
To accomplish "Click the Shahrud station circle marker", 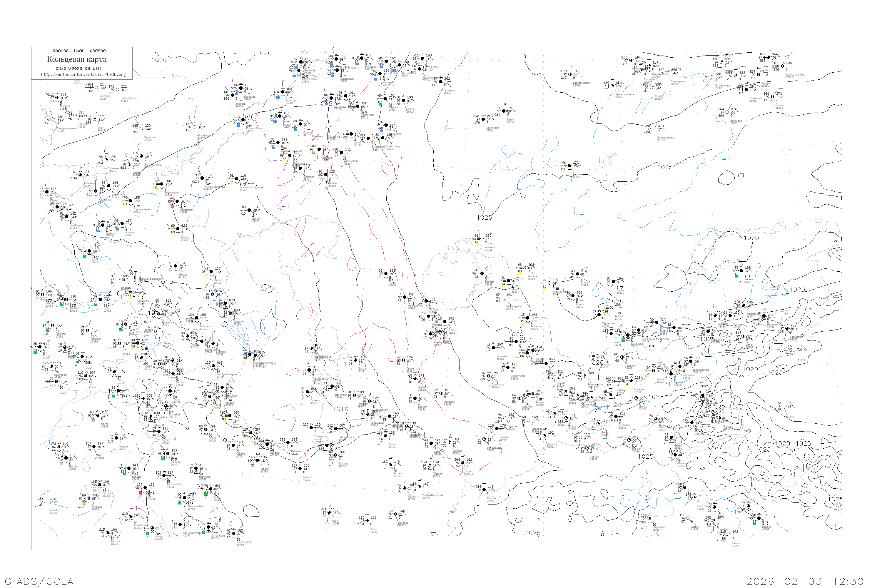I will (x=336, y=455).
